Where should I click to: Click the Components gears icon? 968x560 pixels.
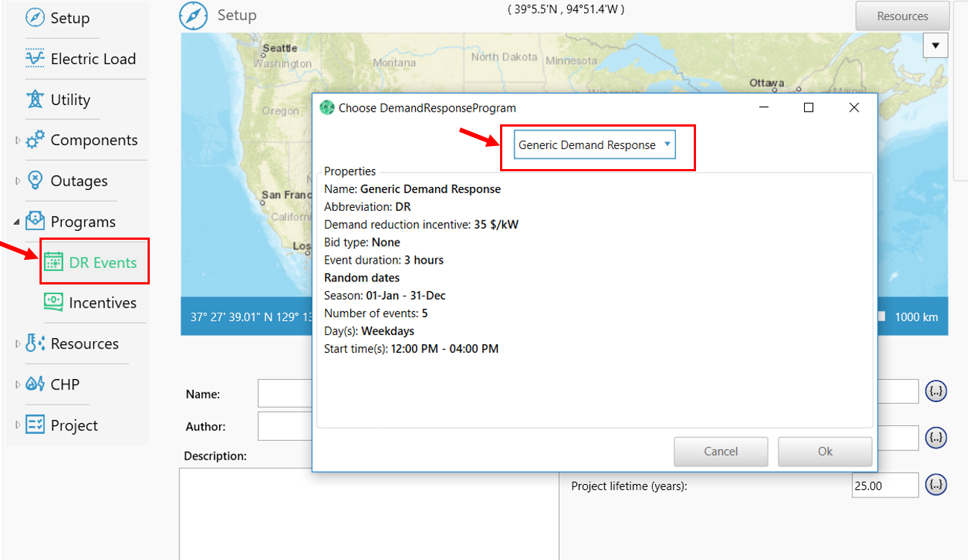pyautogui.click(x=35, y=140)
